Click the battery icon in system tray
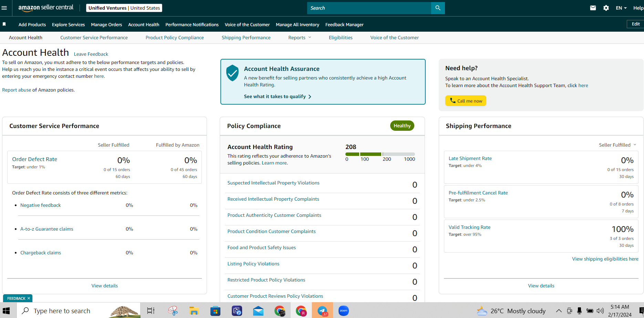 [590, 311]
